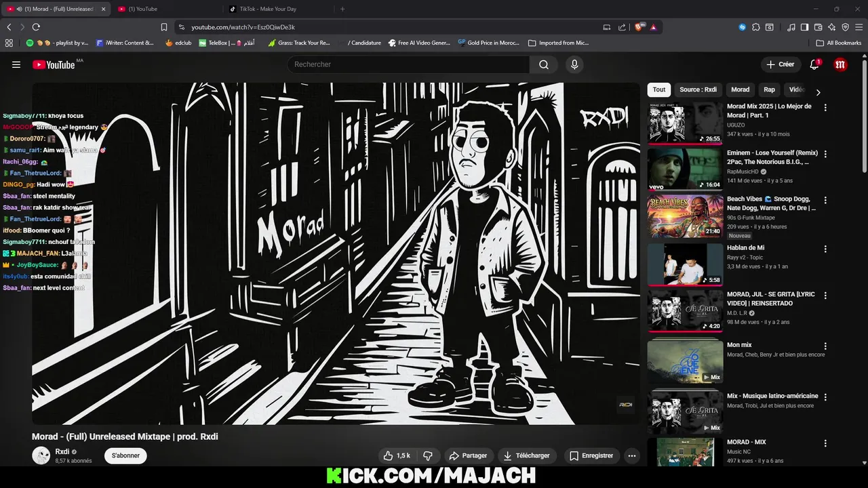
Task: Open YouTube notifications bell
Action: pos(814,64)
